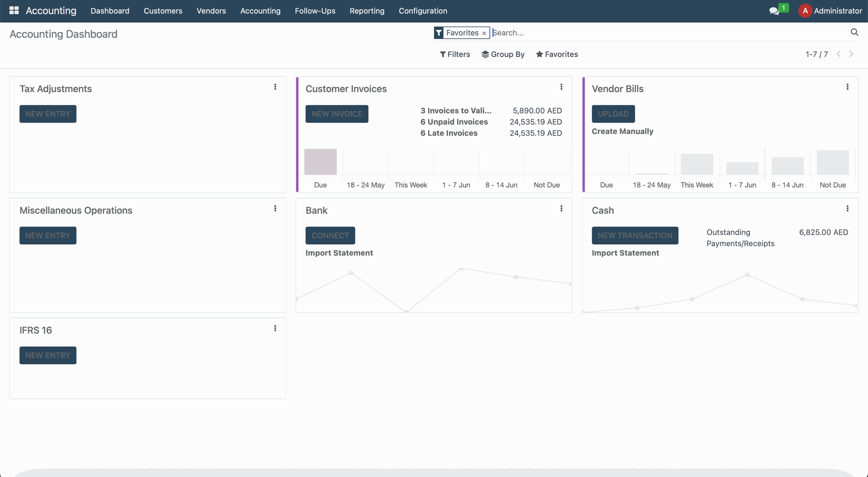Screen dimensions: 868x477
Task: Focus the search input field
Action: (x=669, y=33)
